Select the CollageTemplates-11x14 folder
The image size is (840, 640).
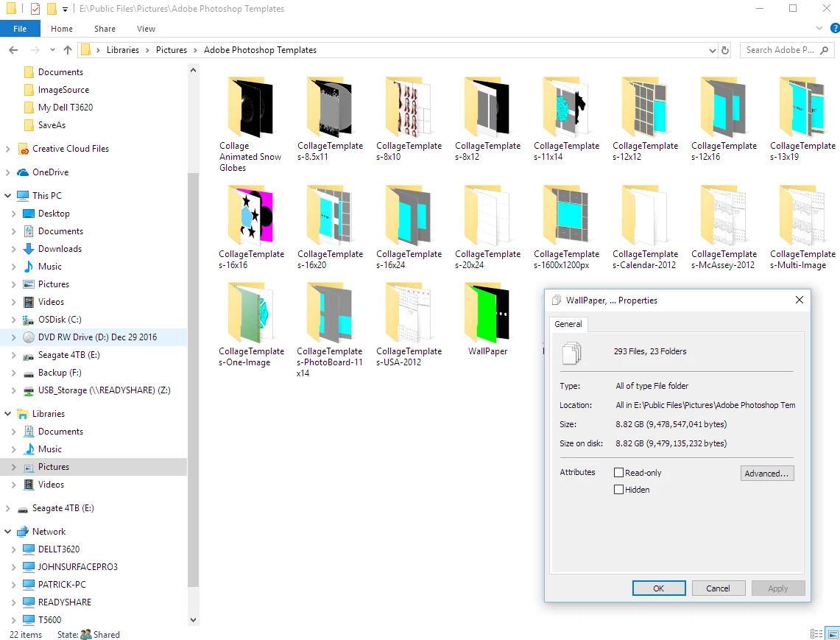[x=566, y=119]
